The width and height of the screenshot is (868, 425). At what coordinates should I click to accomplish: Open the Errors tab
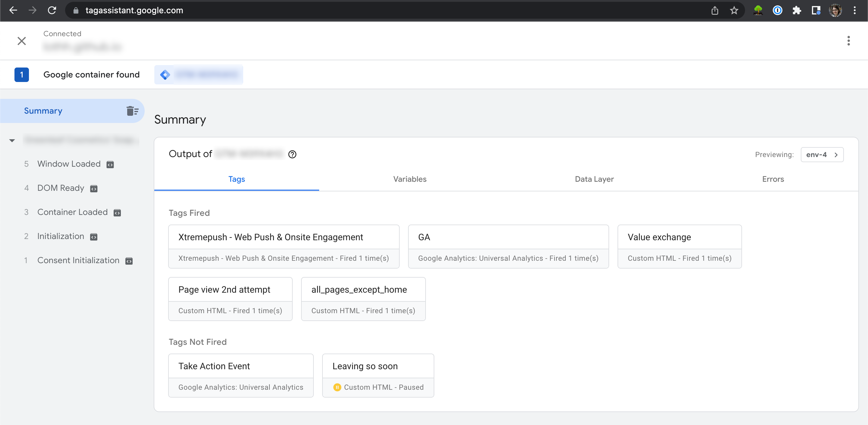pyautogui.click(x=773, y=179)
